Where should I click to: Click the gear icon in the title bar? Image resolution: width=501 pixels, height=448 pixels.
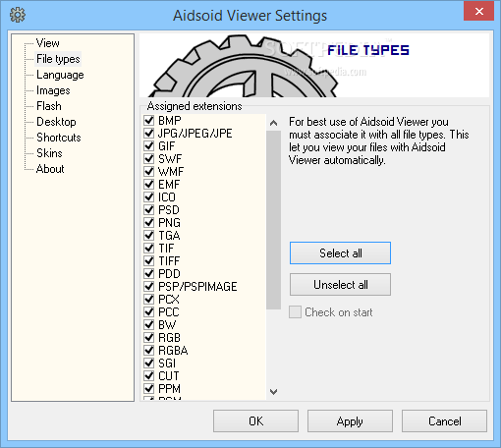[18, 15]
